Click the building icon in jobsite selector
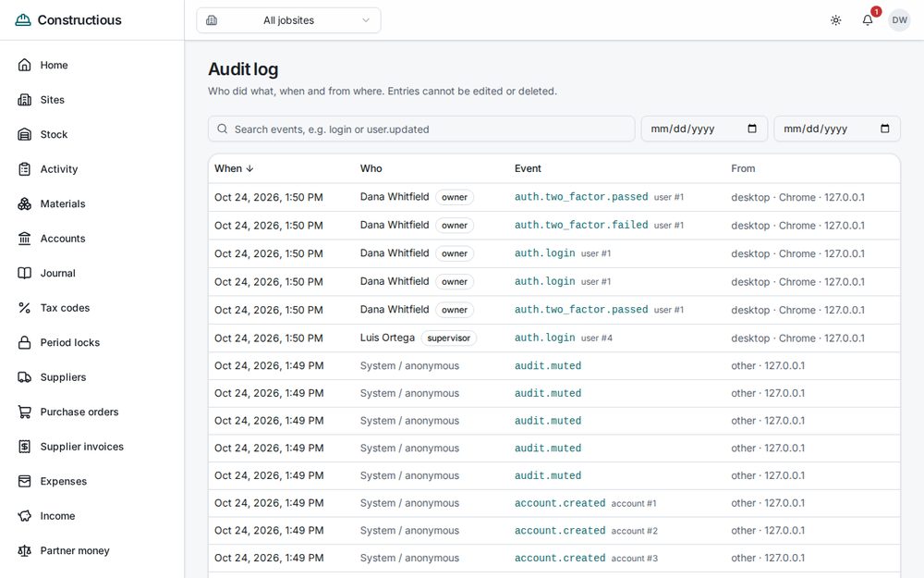 point(212,20)
